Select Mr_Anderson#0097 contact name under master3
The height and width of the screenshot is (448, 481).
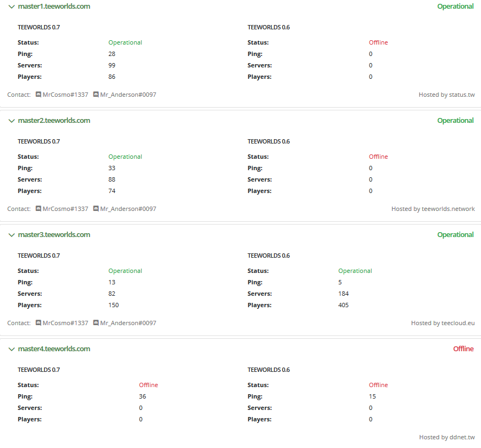(128, 323)
